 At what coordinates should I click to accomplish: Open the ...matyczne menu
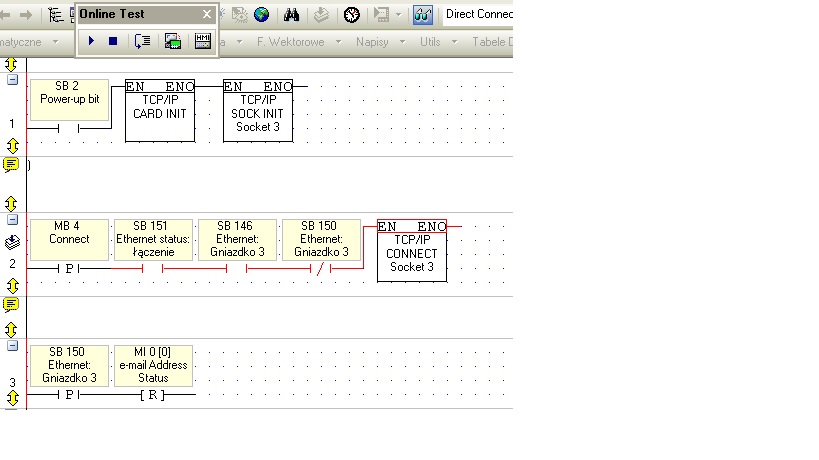(x=21, y=42)
